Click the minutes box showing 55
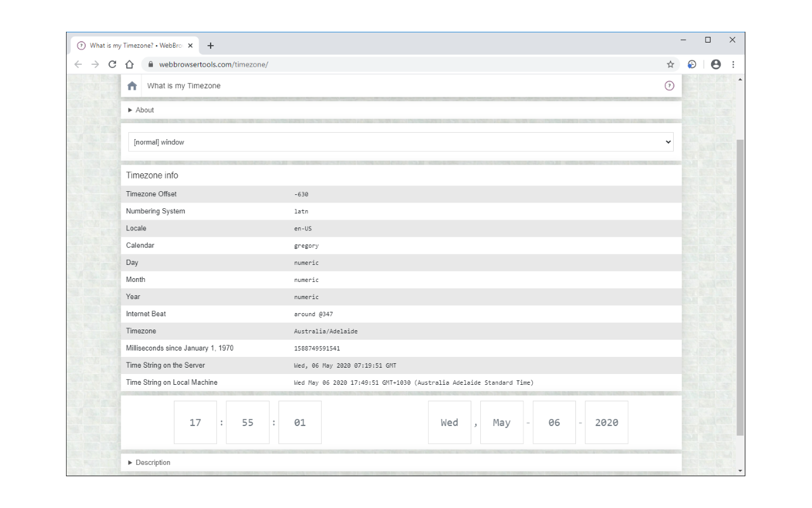Screen dimensions: 812x508 (247, 422)
